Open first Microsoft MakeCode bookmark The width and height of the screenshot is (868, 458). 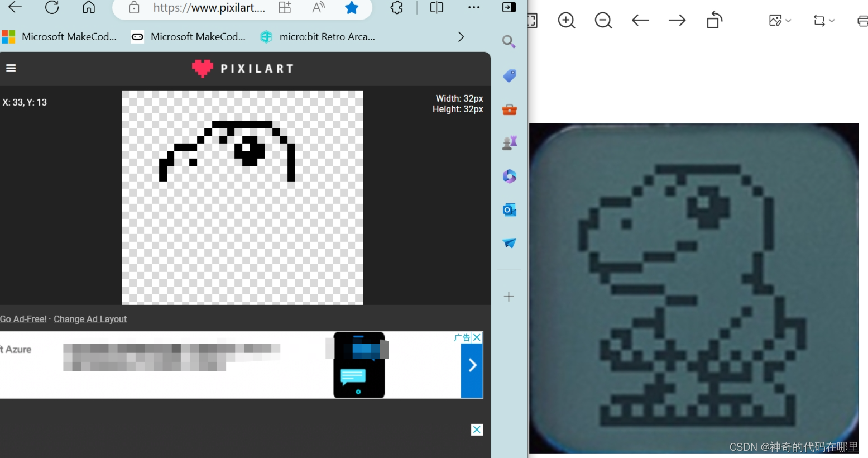(x=59, y=37)
